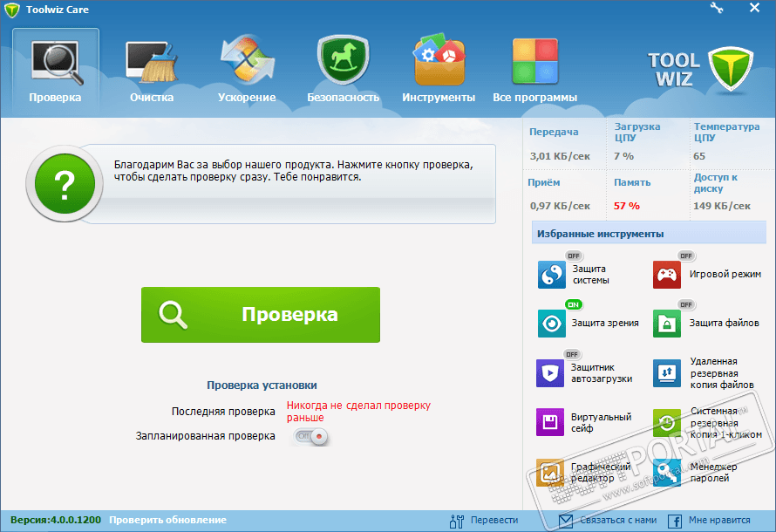
Task: Click the Никогда не сделал проверку раньше text
Action: point(359,412)
